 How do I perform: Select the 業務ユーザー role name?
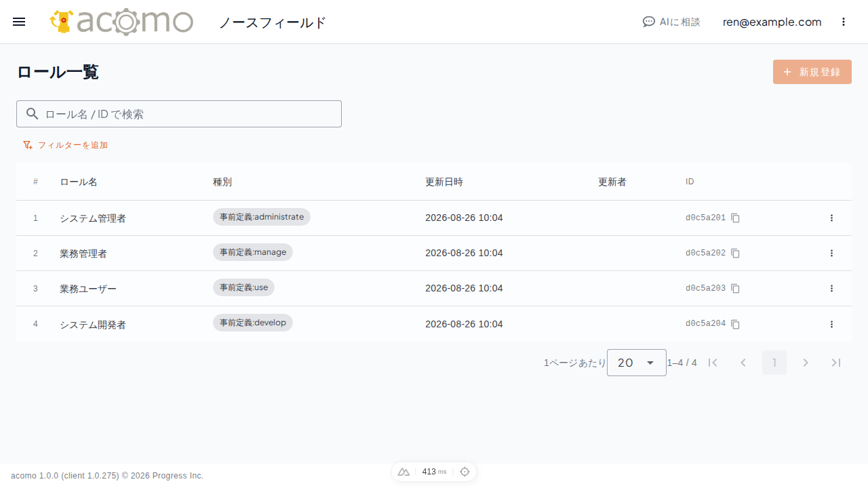click(x=88, y=289)
